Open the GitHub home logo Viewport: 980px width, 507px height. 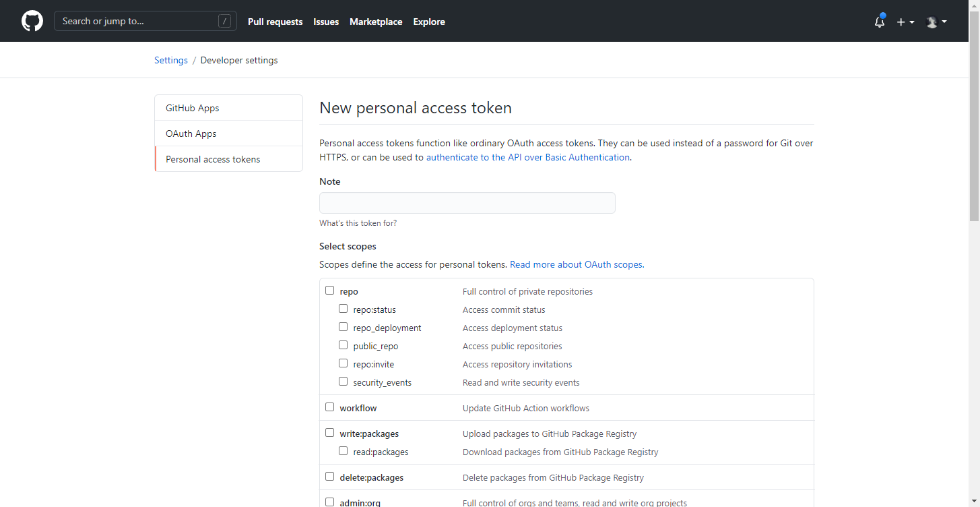pos(32,21)
